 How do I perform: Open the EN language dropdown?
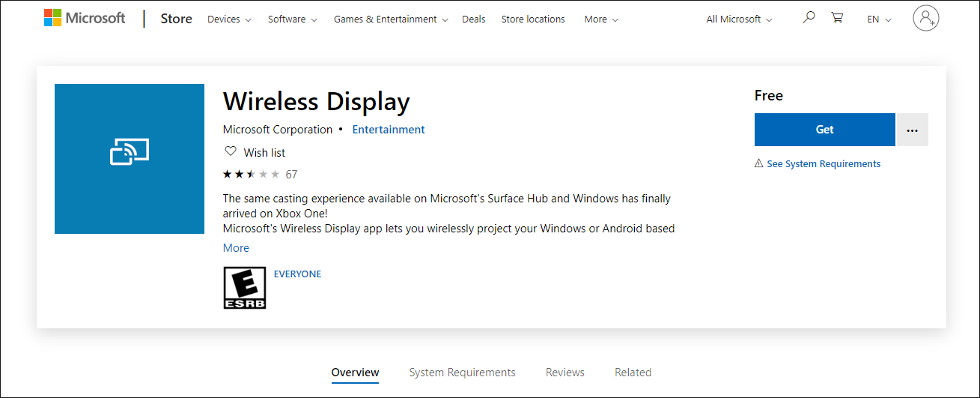(x=880, y=19)
